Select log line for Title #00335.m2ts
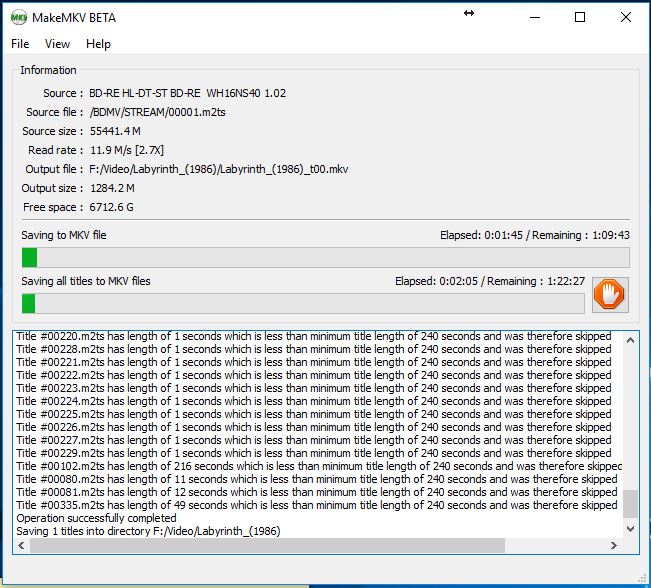This screenshot has width=651, height=588. click(x=317, y=505)
